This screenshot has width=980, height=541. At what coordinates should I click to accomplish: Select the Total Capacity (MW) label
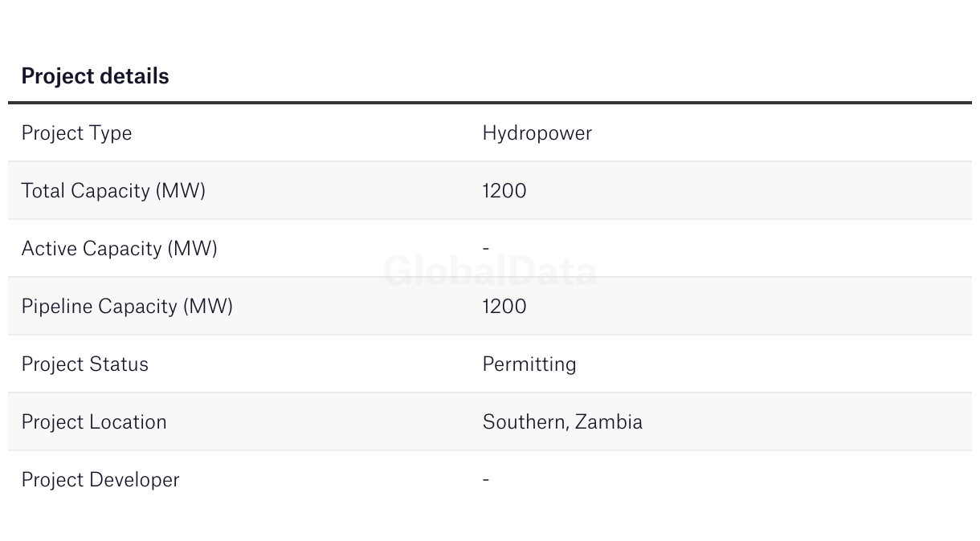[113, 191]
